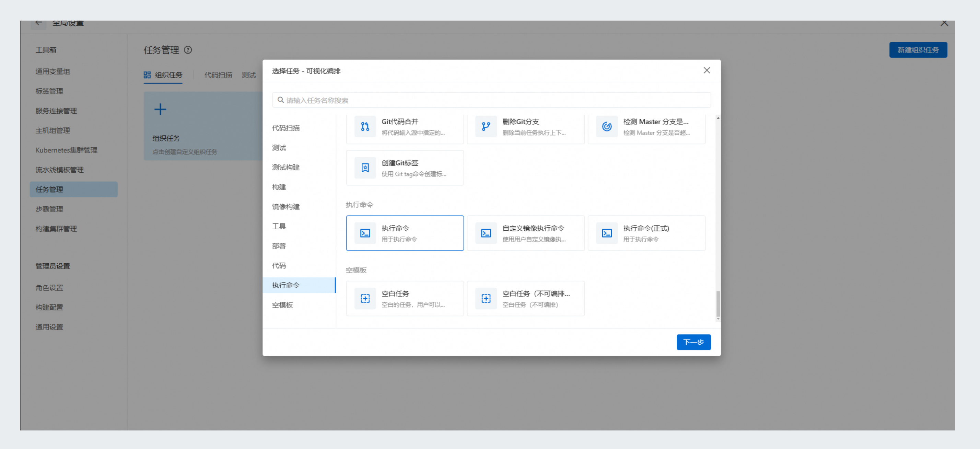Image resolution: width=980 pixels, height=449 pixels.
Task: Select the 执行命令(正式) task title
Action: (646, 228)
